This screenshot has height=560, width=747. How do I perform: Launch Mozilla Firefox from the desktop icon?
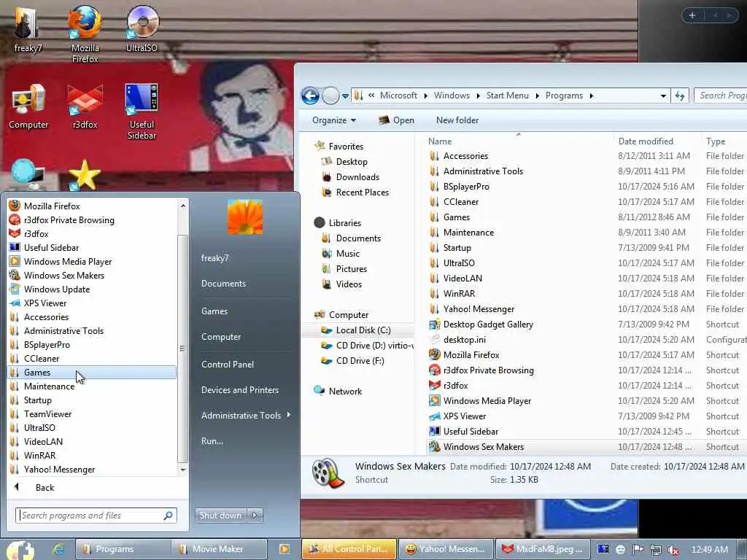[85, 34]
